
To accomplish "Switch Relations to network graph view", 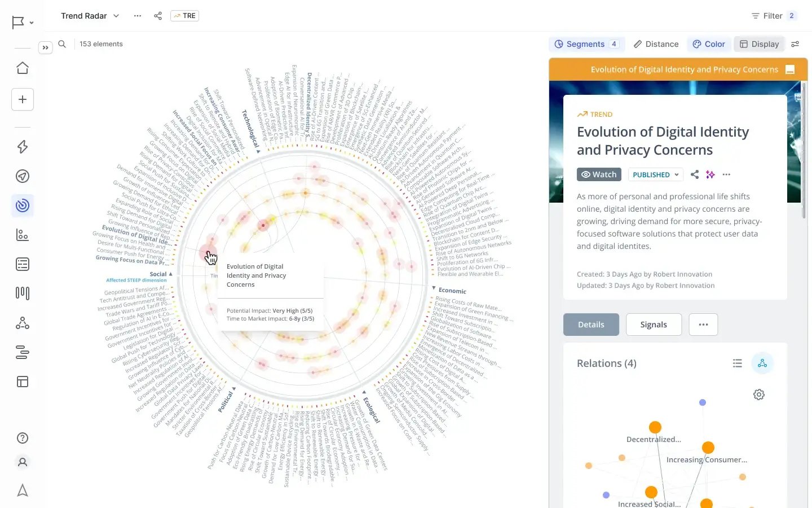I will pos(762,364).
